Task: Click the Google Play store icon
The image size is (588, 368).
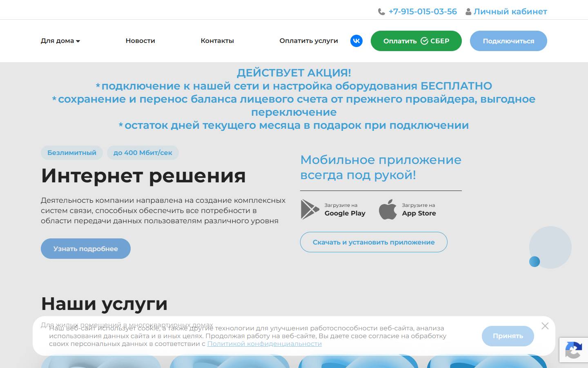Action: tap(310, 209)
